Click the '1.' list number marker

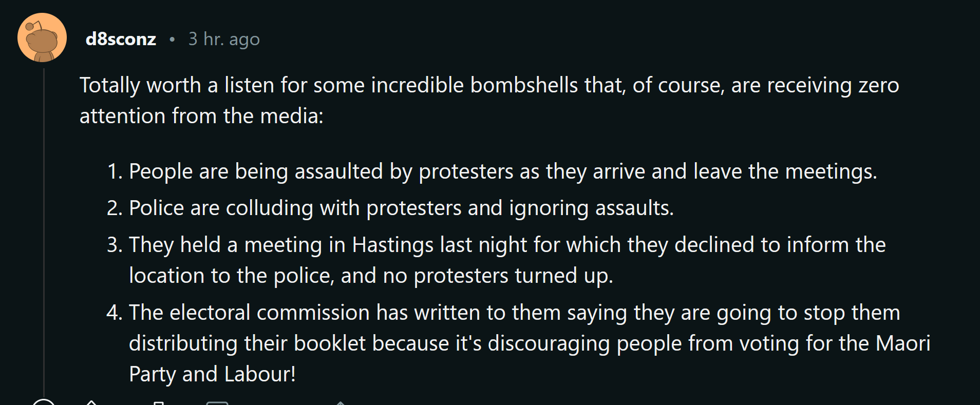coord(115,171)
